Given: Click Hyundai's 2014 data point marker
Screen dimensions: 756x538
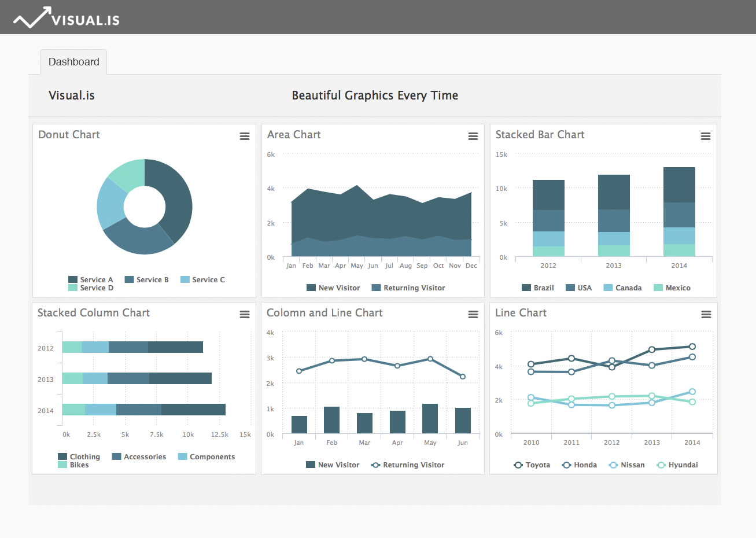Looking at the screenshot, I should point(692,401).
